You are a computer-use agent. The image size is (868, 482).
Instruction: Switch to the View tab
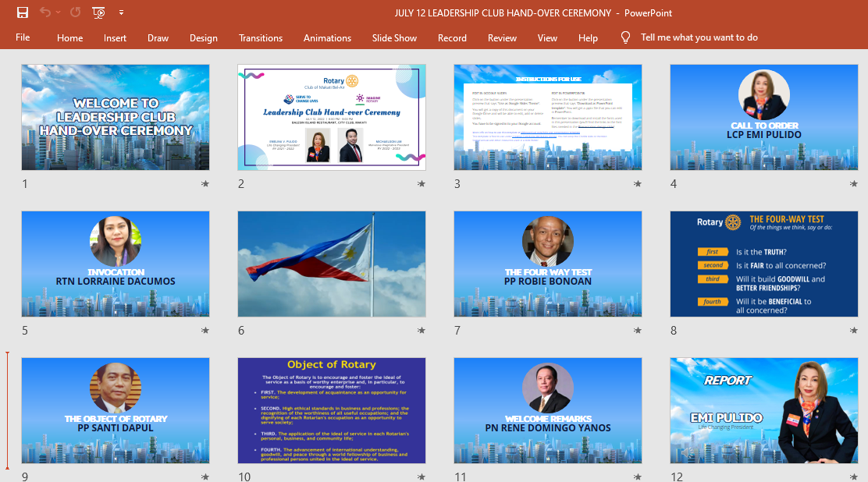[x=547, y=37]
